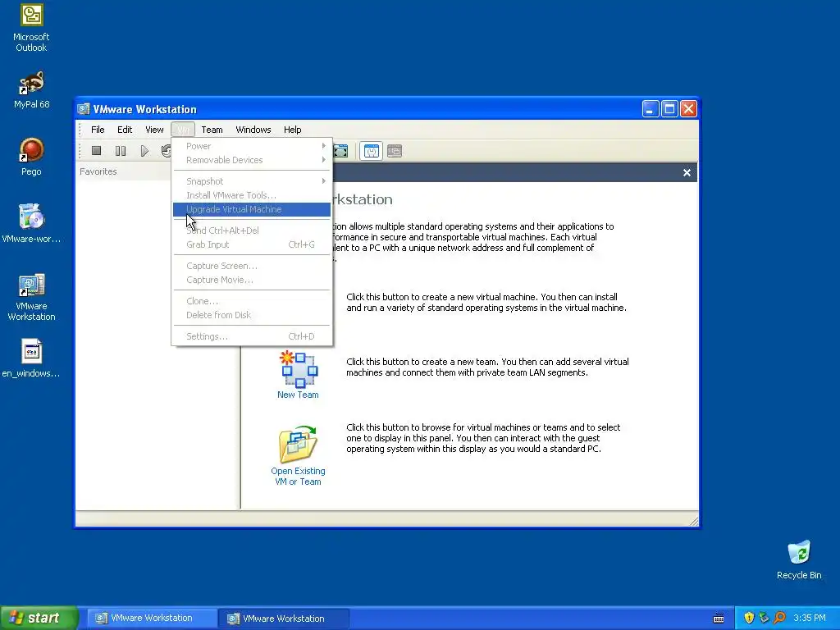Open the Windows menu

coord(253,130)
